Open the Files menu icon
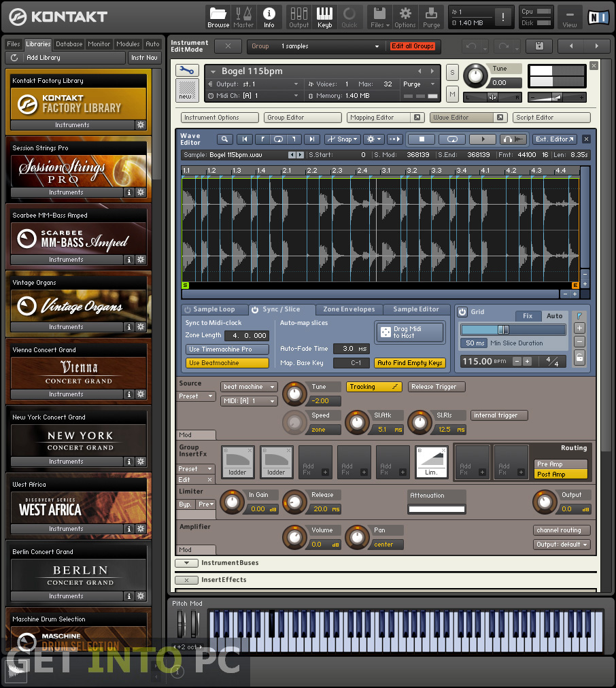Image resolution: width=616 pixels, height=688 pixels. click(x=380, y=17)
